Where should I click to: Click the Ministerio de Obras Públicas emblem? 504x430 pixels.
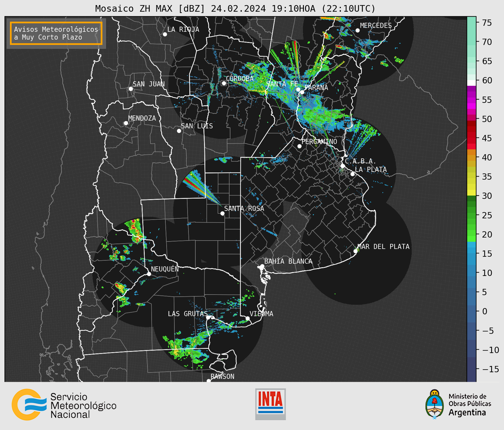[x=435, y=404]
